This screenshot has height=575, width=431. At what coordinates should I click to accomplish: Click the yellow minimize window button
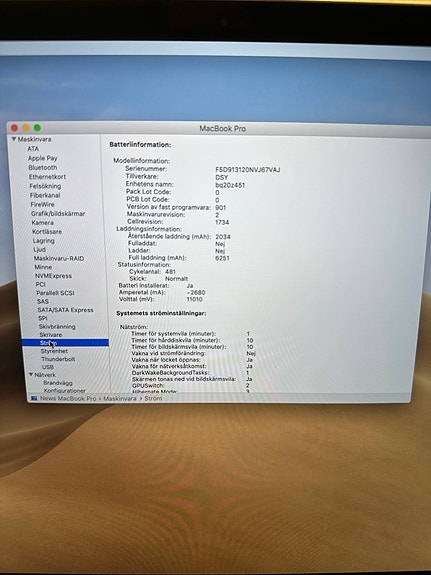click(26, 128)
